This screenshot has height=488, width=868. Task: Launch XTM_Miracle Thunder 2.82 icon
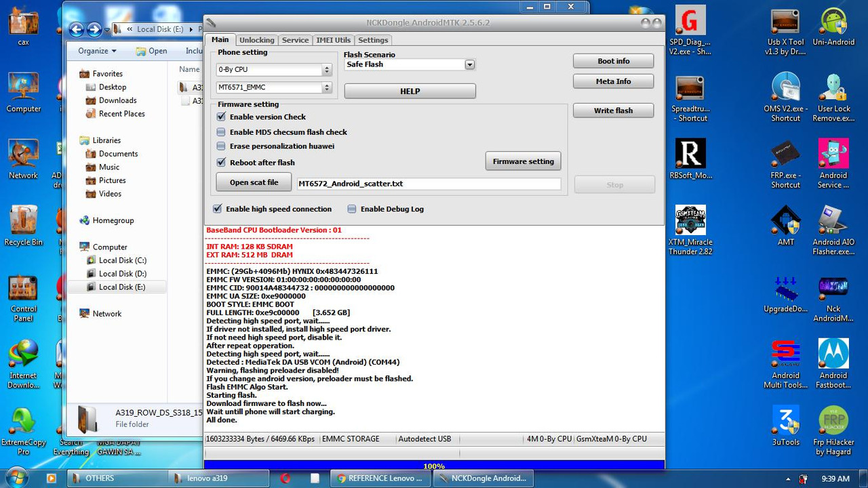690,230
